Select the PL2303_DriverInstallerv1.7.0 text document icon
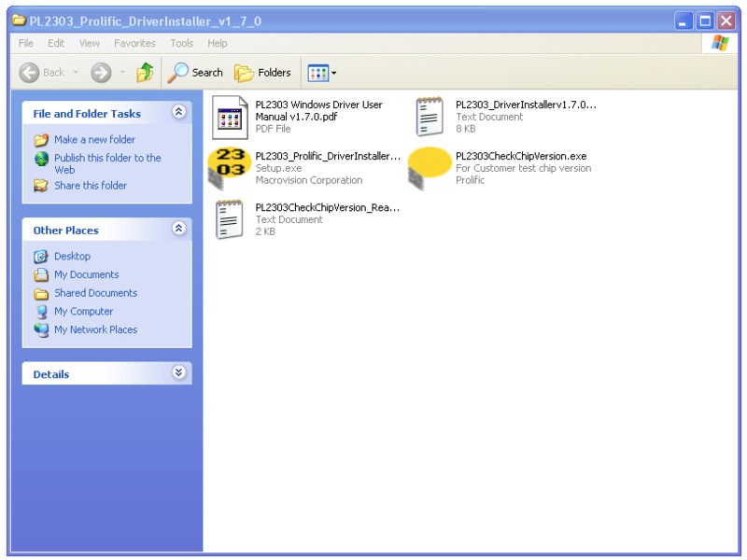The width and height of the screenshot is (747, 560). click(430, 118)
